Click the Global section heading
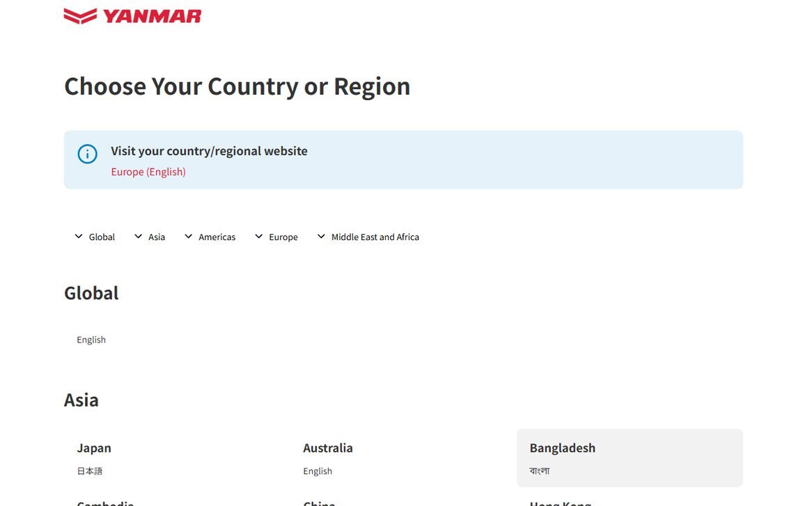Viewport: 812px width, 506px height. [91, 293]
